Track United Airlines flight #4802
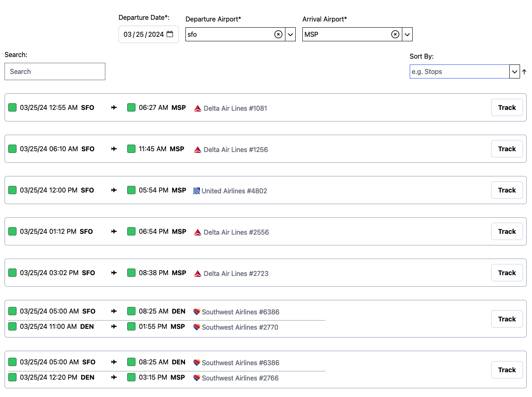The width and height of the screenshot is (532, 397). [x=507, y=190]
